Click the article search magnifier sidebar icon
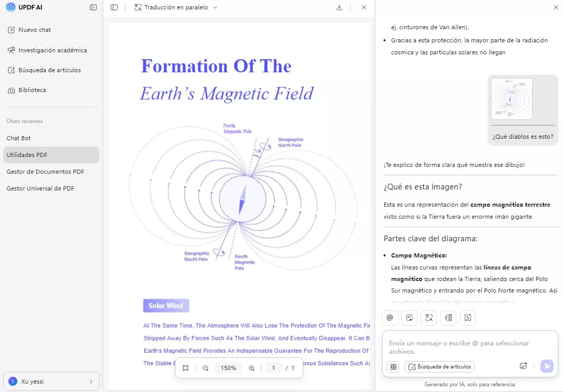The height and width of the screenshot is (392, 563). [11, 70]
